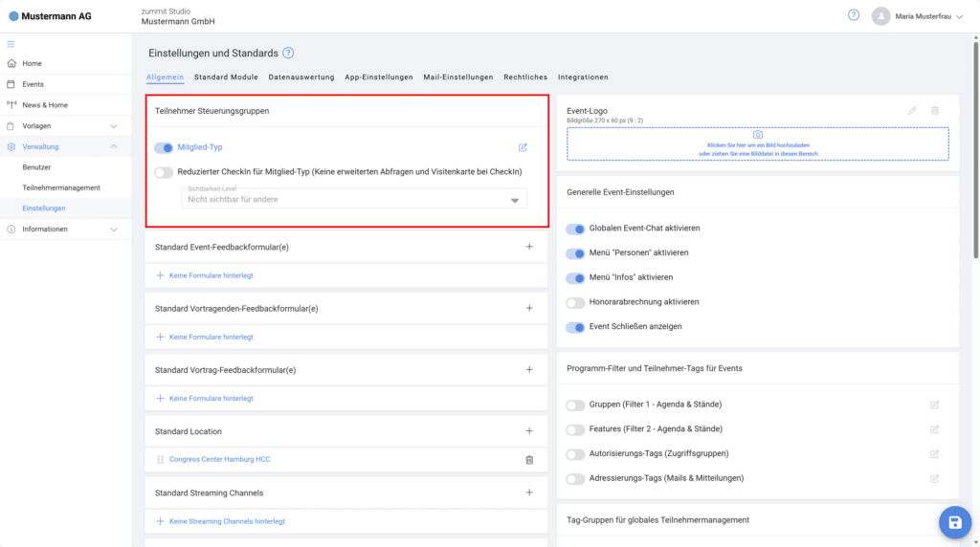Enable Honorarabrechnung aktivieren switch
Screen dimensions: 980x547
coord(575,302)
